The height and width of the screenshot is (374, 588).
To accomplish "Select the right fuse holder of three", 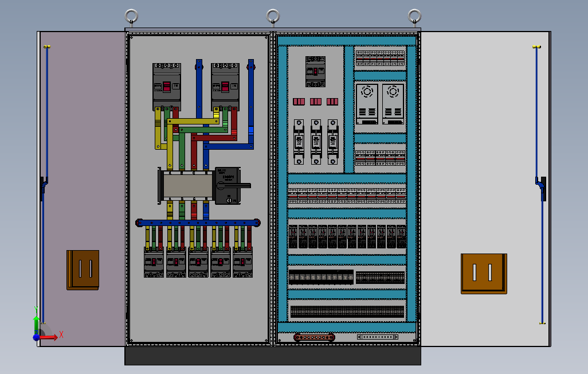I will [332, 142].
